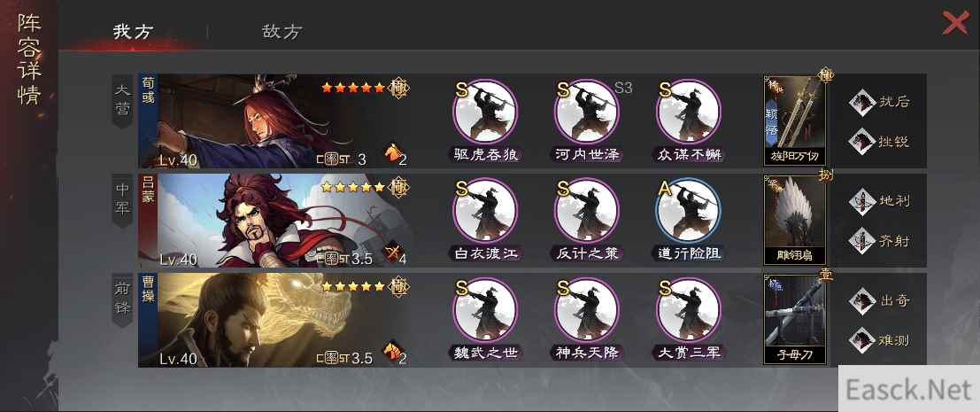Close the 阵容详情 panel
The width and height of the screenshot is (980, 412).
point(955,23)
